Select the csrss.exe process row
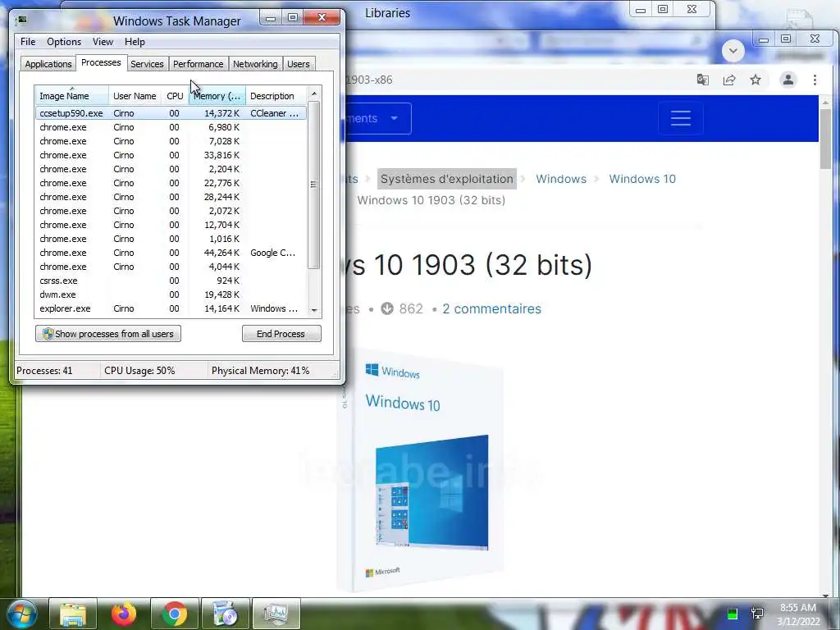Image resolution: width=840 pixels, height=630 pixels. click(171, 281)
